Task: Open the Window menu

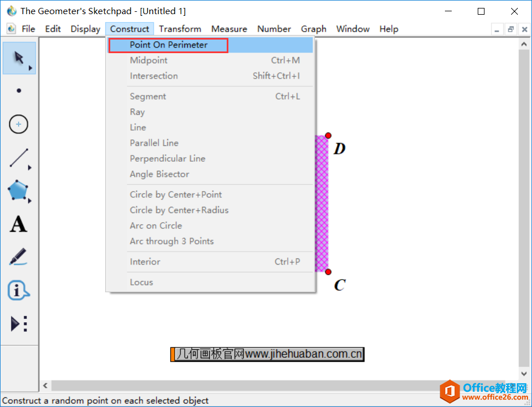Action: [353, 29]
